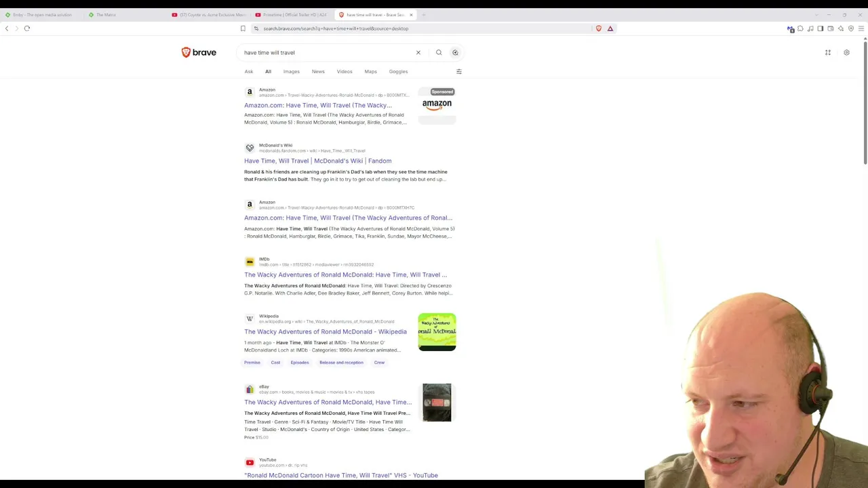Clear the search query with the X
Viewport: 868px width, 488px height.
pos(418,52)
